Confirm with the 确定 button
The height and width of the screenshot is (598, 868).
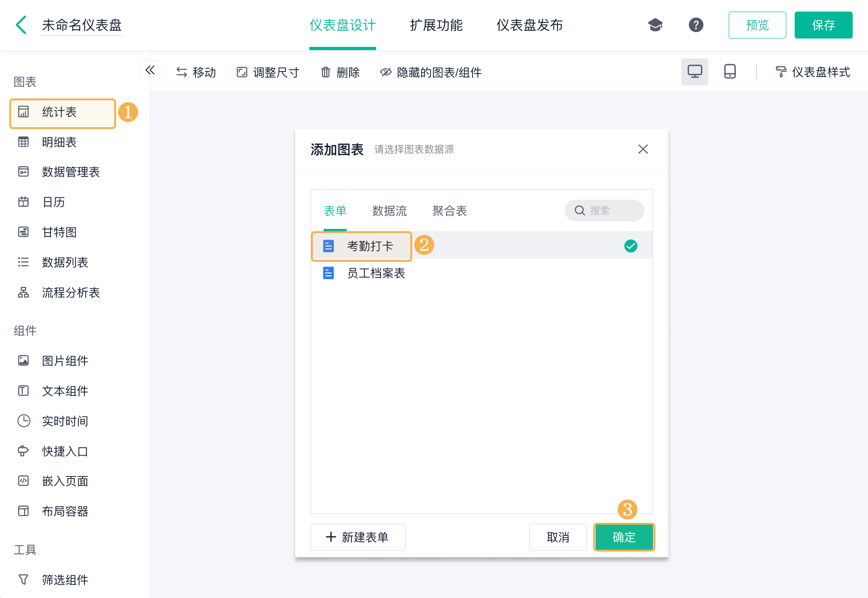[x=624, y=537]
